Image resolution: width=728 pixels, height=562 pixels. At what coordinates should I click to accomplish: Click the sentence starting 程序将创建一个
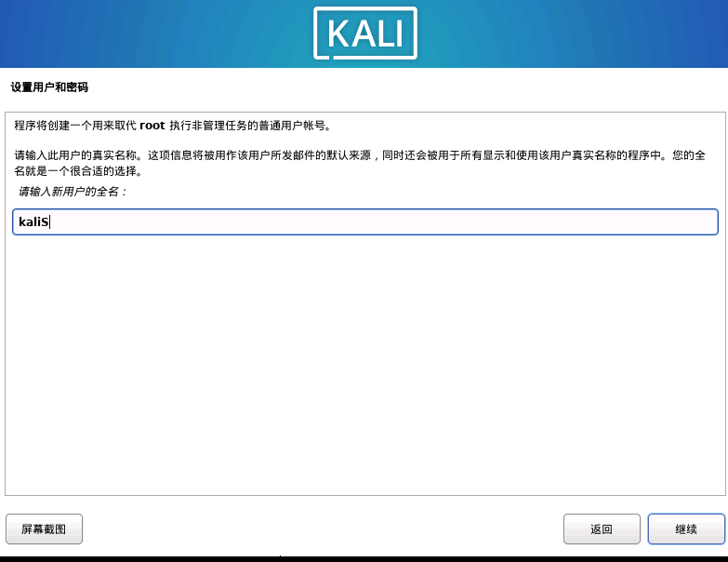coord(173,126)
